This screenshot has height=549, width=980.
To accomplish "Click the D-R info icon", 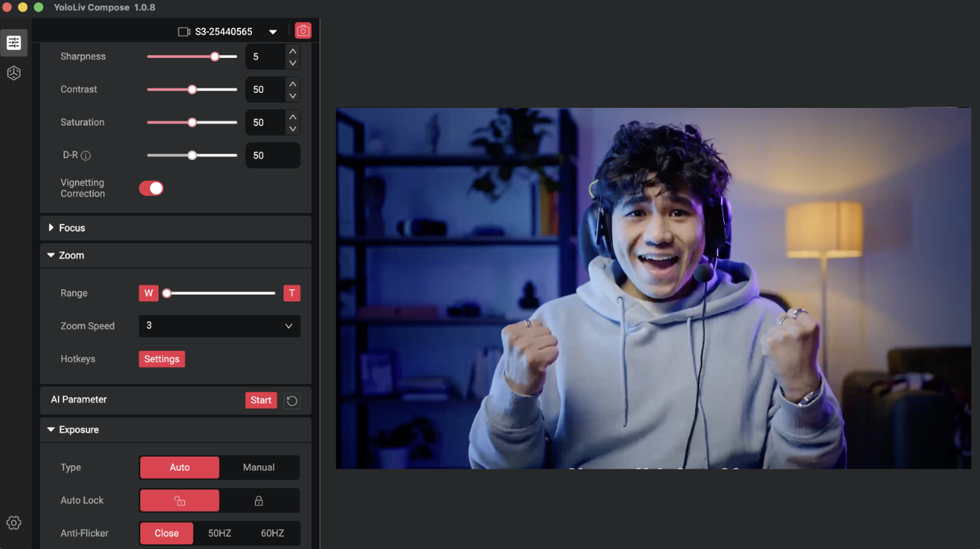I will [86, 156].
